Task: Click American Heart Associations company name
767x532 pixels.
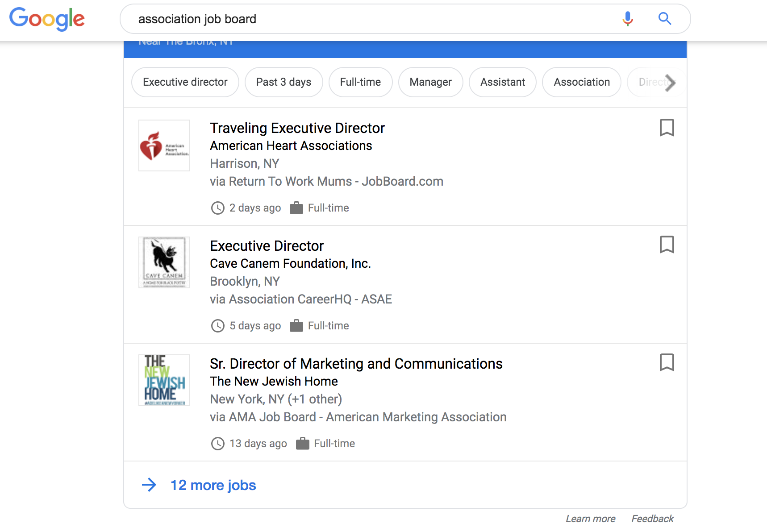Action: 291,146
